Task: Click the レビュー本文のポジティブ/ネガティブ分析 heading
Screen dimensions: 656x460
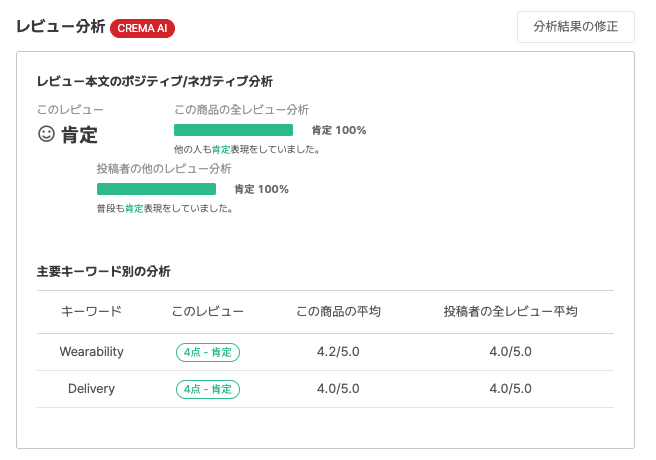Action: coord(155,81)
